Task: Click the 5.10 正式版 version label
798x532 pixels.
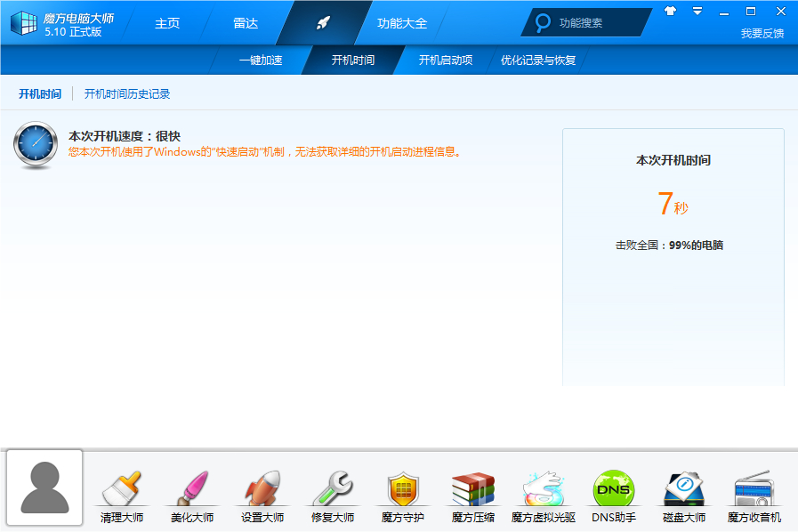Action: (73, 31)
